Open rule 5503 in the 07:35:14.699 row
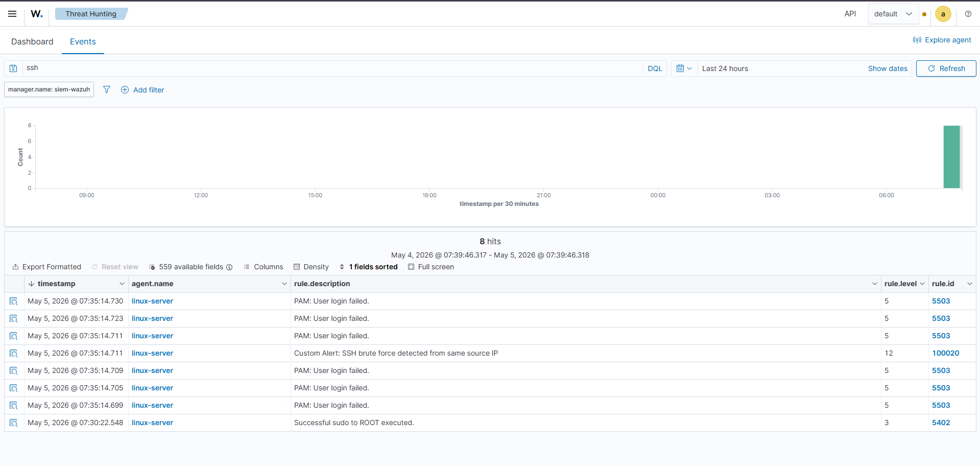 [x=941, y=405]
